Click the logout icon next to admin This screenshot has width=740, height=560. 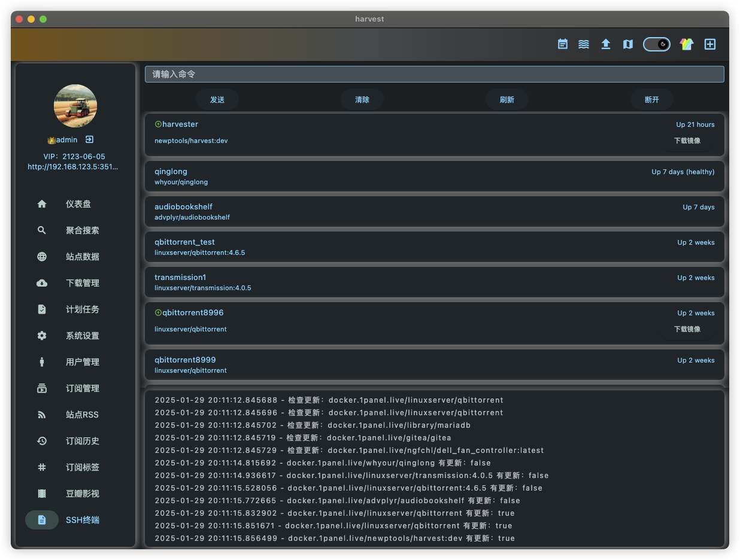click(x=89, y=139)
